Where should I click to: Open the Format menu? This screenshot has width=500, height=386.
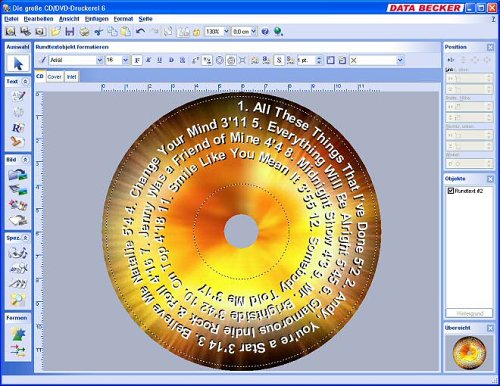[x=123, y=19]
